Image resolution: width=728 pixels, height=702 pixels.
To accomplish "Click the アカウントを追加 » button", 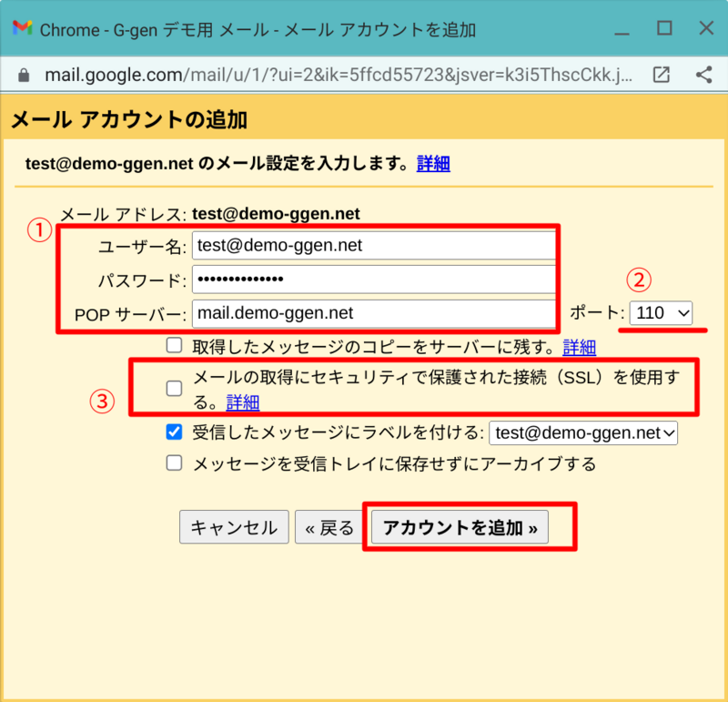I will 460,527.
